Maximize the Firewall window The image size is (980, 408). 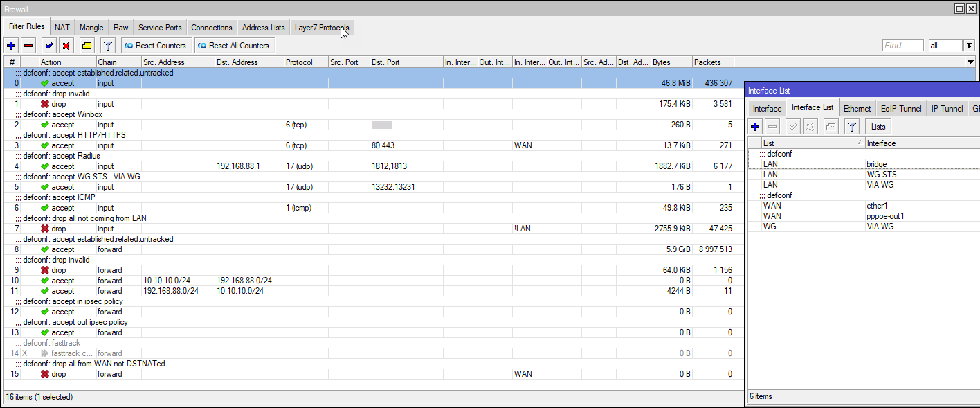tap(960, 8)
